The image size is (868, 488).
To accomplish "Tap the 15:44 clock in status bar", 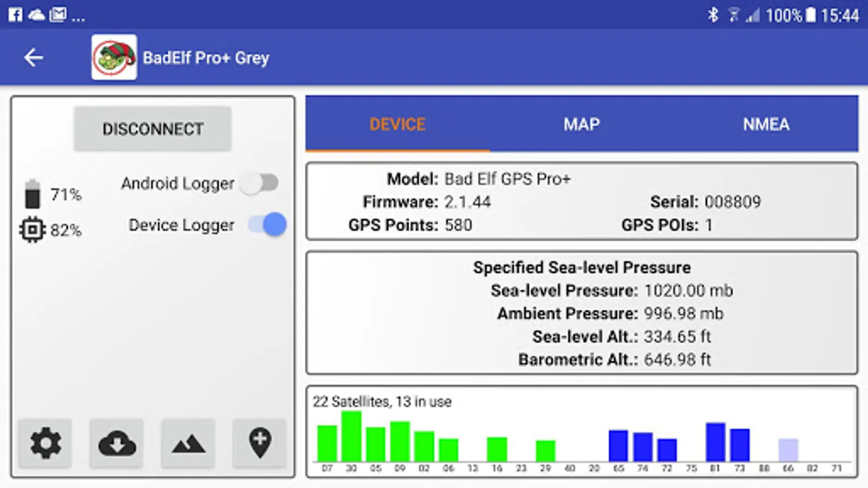I will point(840,15).
